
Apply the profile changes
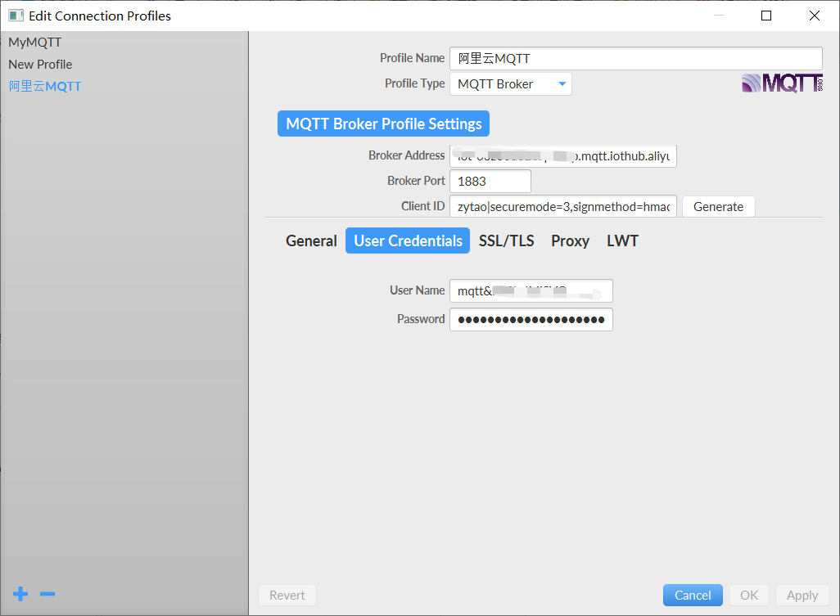tap(802, 595)
